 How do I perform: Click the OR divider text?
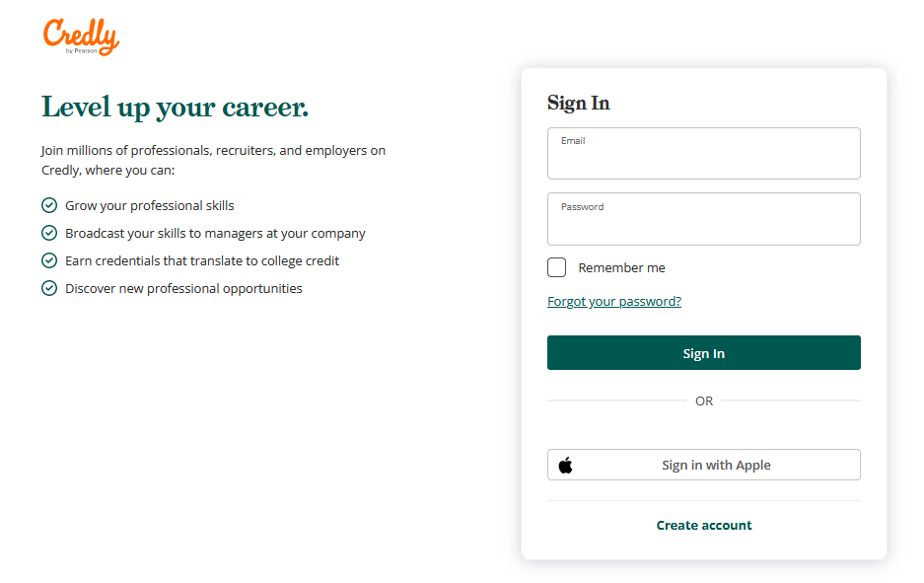click(704, 401)
